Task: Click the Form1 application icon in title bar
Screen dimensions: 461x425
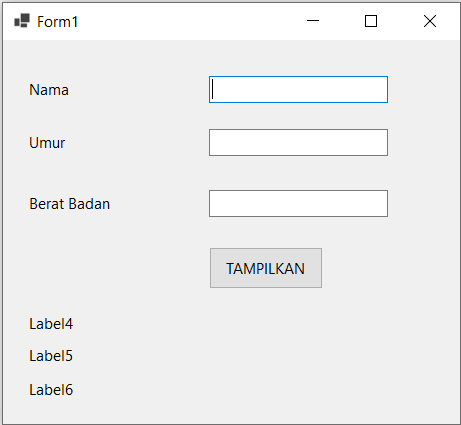Action: click(x=22, y=21)
